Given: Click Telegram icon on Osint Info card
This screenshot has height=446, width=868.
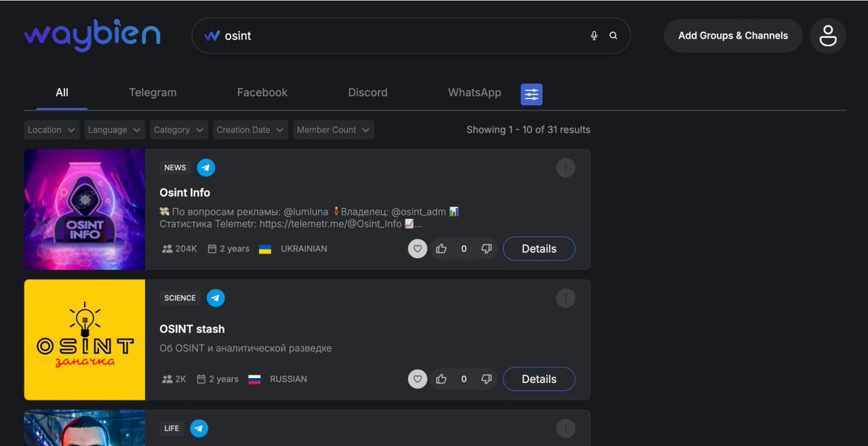Looking at the screenshot, I should pos(206,168).
